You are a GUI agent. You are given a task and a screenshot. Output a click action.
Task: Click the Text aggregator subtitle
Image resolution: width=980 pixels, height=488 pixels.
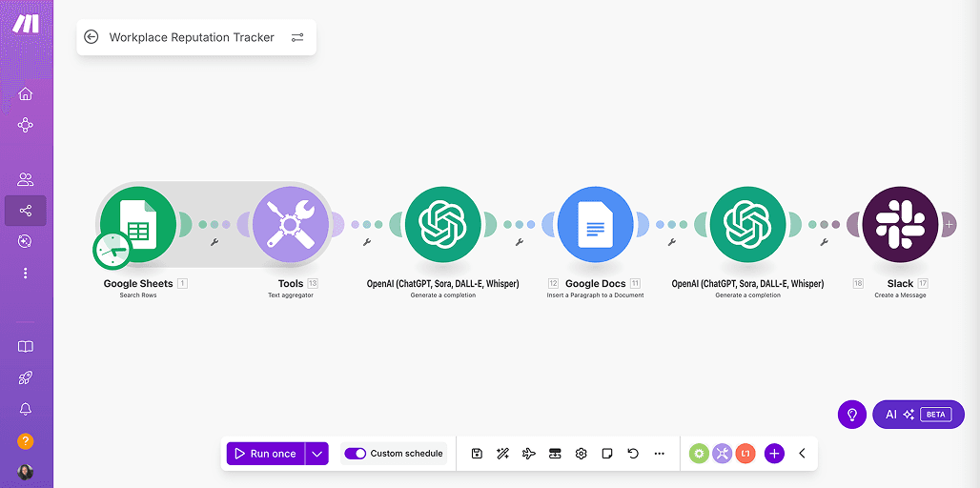(x=291, y=295)
